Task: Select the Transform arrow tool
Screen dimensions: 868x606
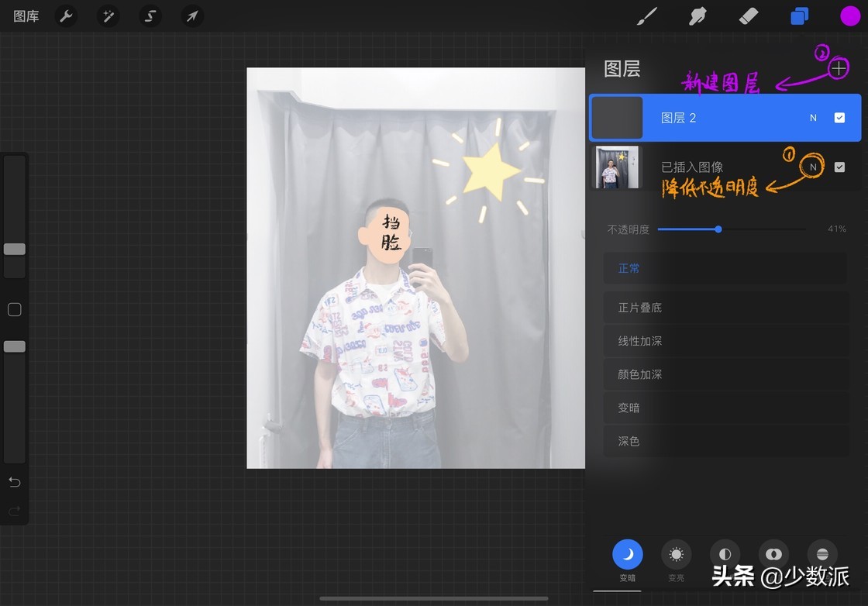Action: (191, 15)
